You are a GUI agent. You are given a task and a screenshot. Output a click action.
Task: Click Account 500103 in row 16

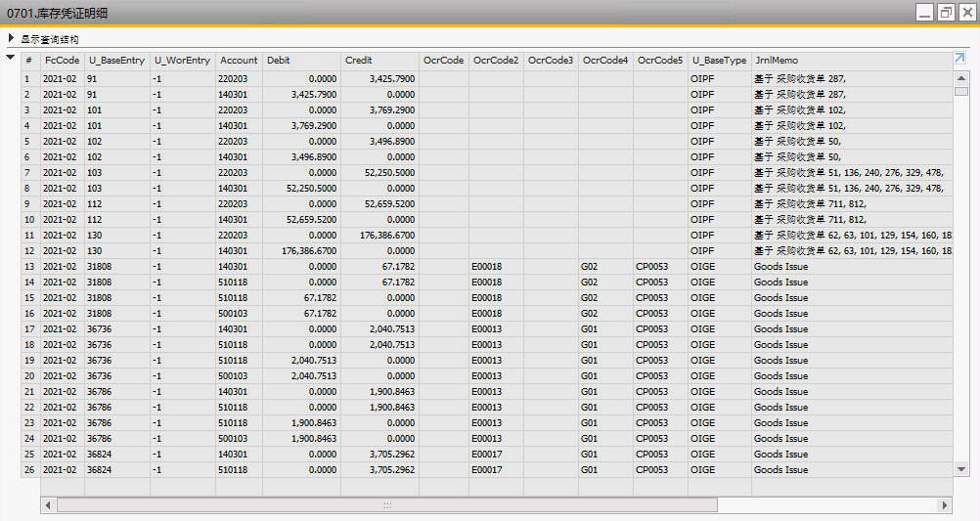(x=233, y=313)
